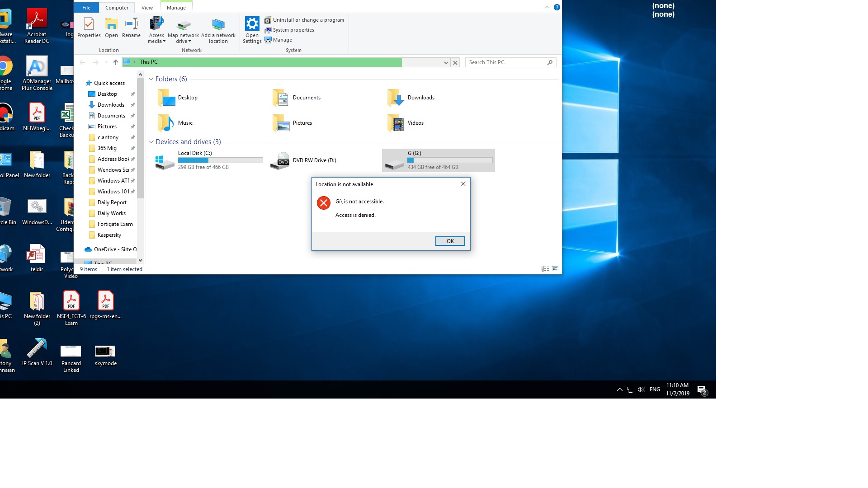Select the IP Scan V 1.0 desktop icon
Screen dimensions: 868x488
coord(37,352)
